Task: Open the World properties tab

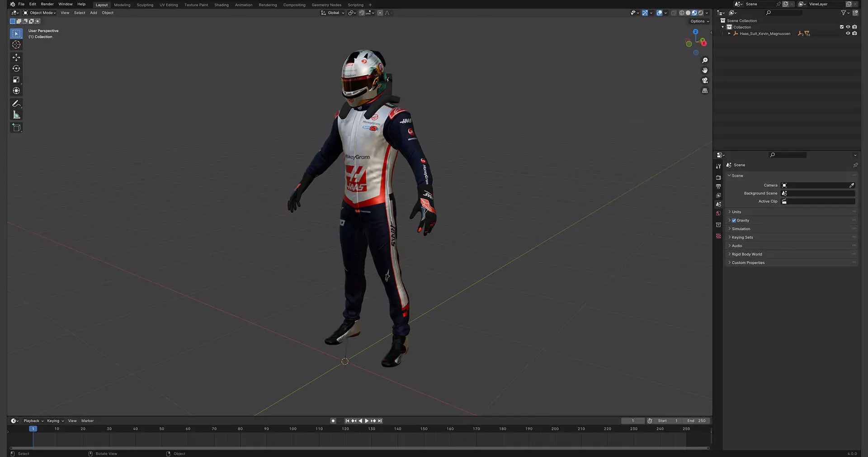Action: [718, 214]
